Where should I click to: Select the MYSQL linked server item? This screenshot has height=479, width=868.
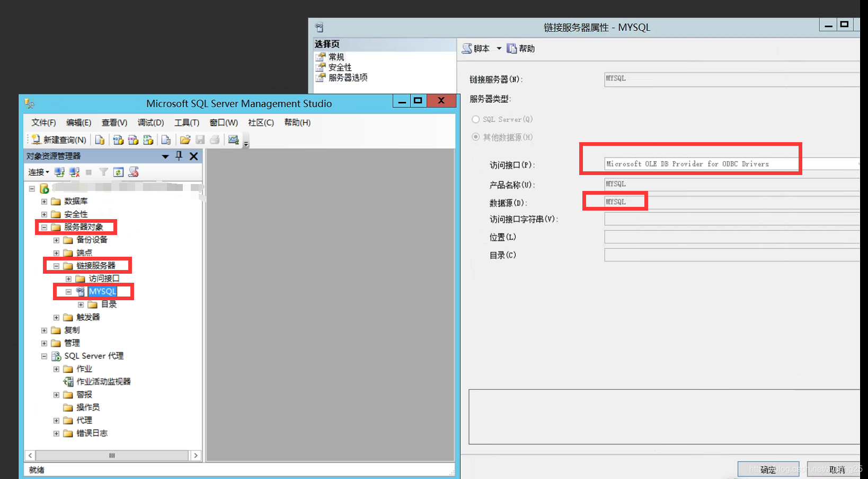[102, 292]
